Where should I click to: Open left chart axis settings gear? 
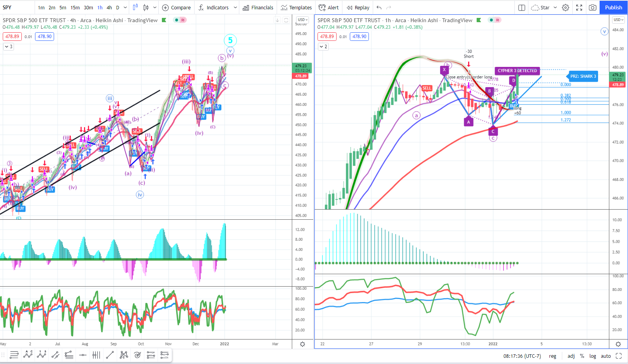303,344
